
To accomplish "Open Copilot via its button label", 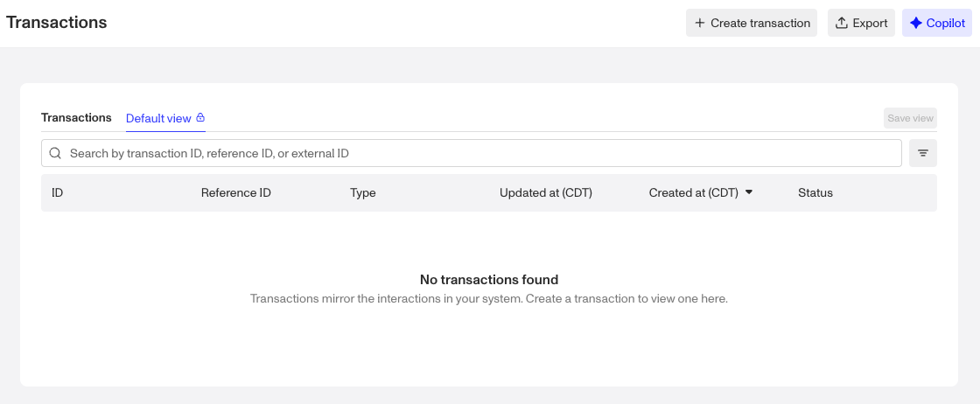I will (946, 24).
